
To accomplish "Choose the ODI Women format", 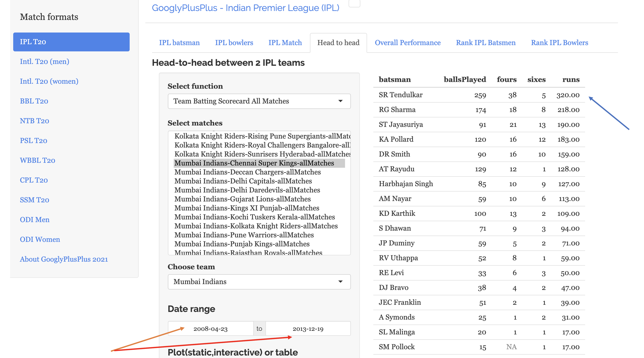I will pyautogui.click(x=40, y=239).
